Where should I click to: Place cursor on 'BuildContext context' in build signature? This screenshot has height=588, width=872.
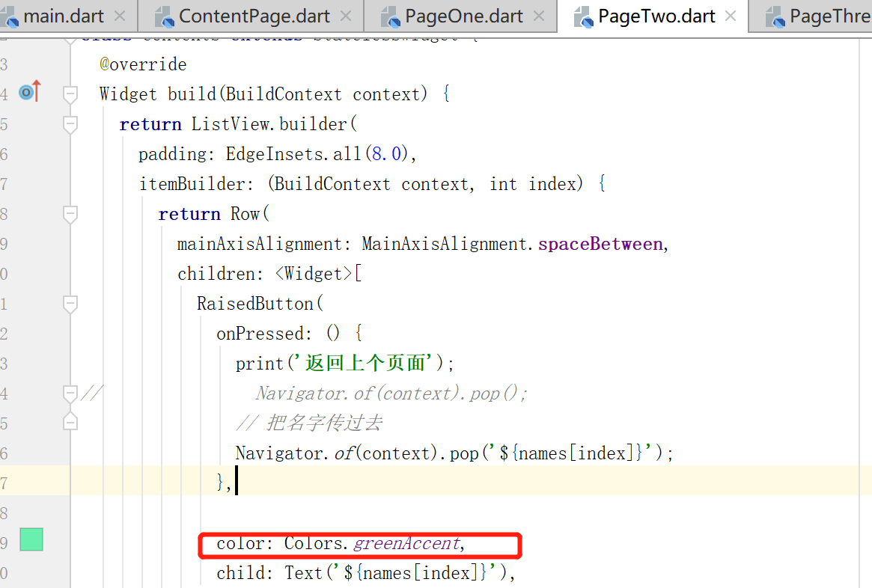[x=327, y=94]
